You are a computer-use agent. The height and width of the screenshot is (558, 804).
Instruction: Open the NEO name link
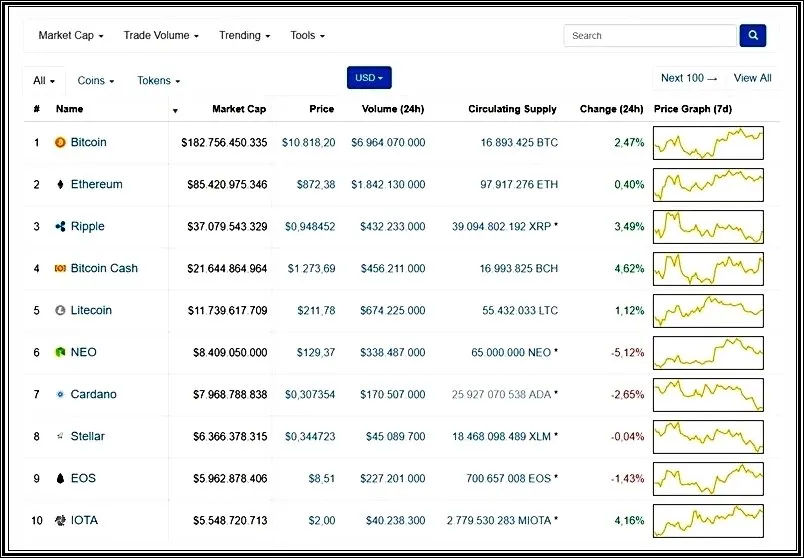click(84, 352)
